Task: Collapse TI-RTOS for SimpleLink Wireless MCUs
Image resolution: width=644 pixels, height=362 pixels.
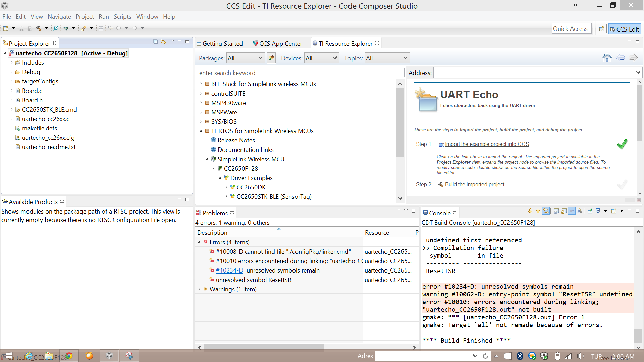Action: tap(201, 131)
